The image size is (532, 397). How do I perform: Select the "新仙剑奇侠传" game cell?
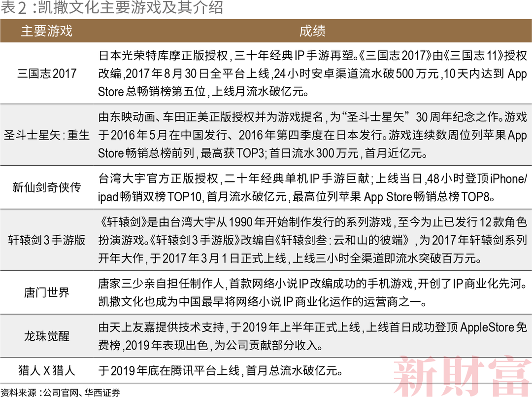pos(47,187)
